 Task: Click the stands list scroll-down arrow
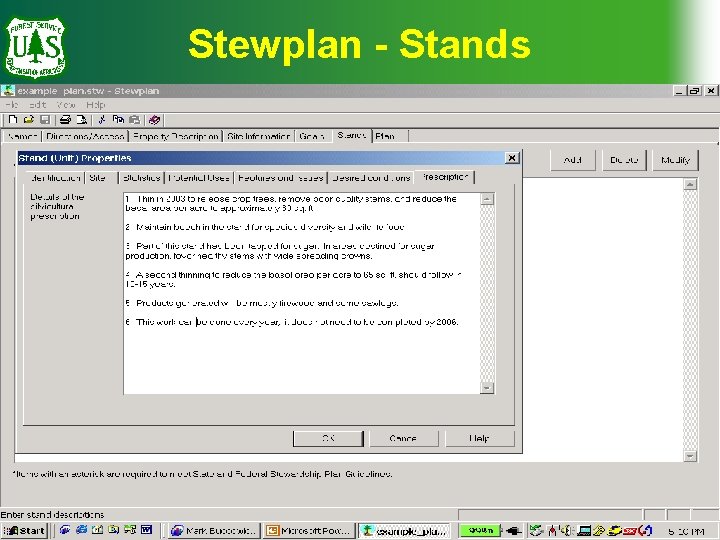click(x=690, y=456)
